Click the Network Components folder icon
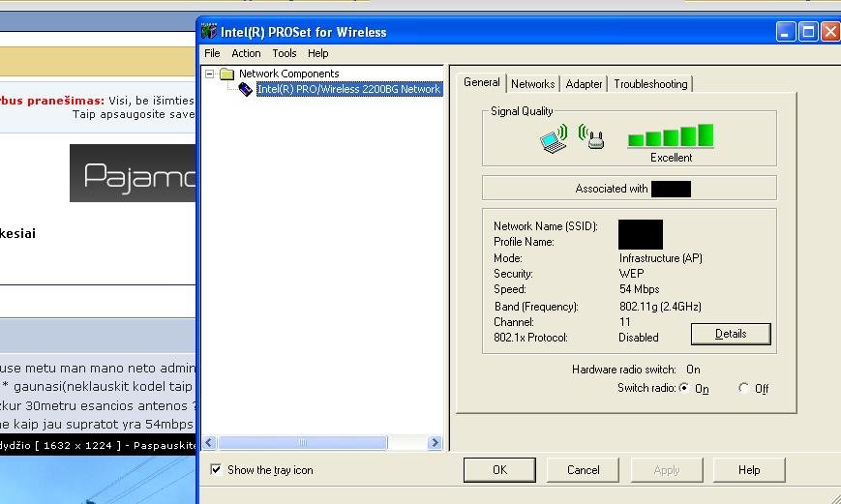841x504 pixels. [227, 74]
